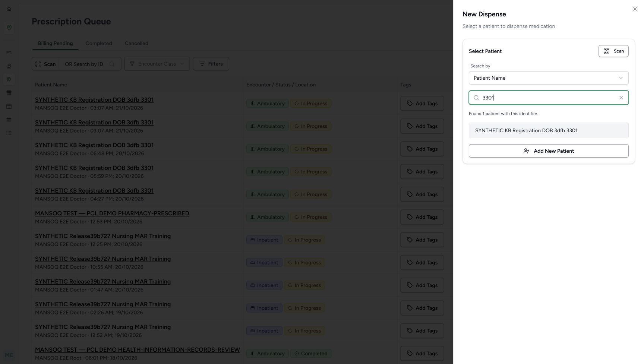Click the store icon in the sidebar
This screenshot has width=644, height=364.
pos(9,93)
